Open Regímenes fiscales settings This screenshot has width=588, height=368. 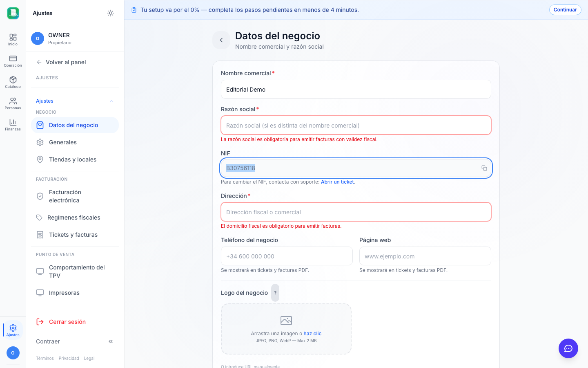tap(75, 218)
